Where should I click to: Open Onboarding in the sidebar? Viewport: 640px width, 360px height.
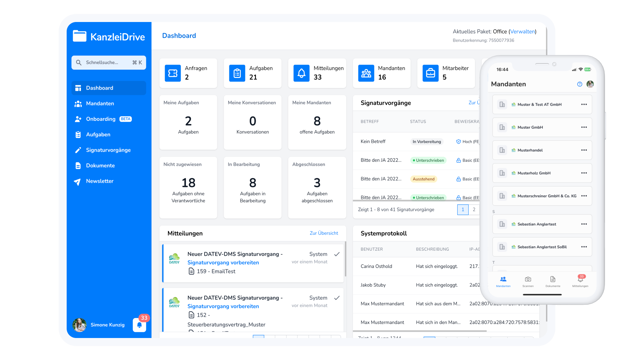click(x=109, y=119)
